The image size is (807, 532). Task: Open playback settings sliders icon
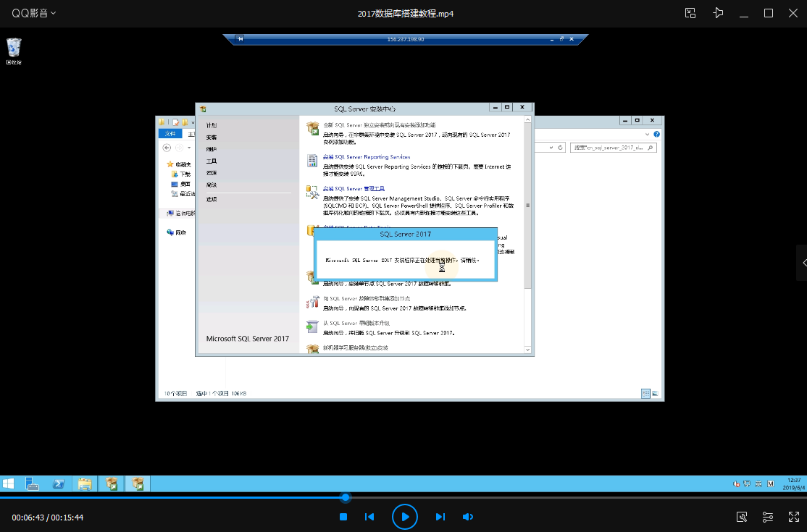pyautogui.click(x=767, y=517)
